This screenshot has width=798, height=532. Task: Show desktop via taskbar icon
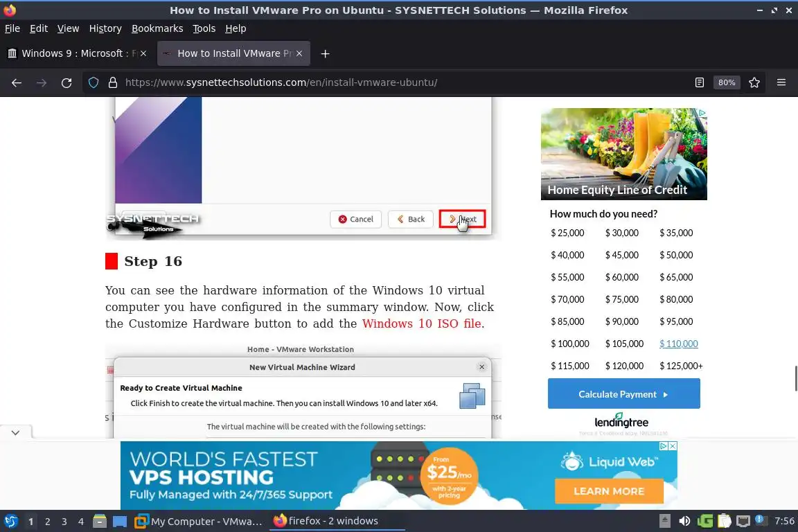120,522
